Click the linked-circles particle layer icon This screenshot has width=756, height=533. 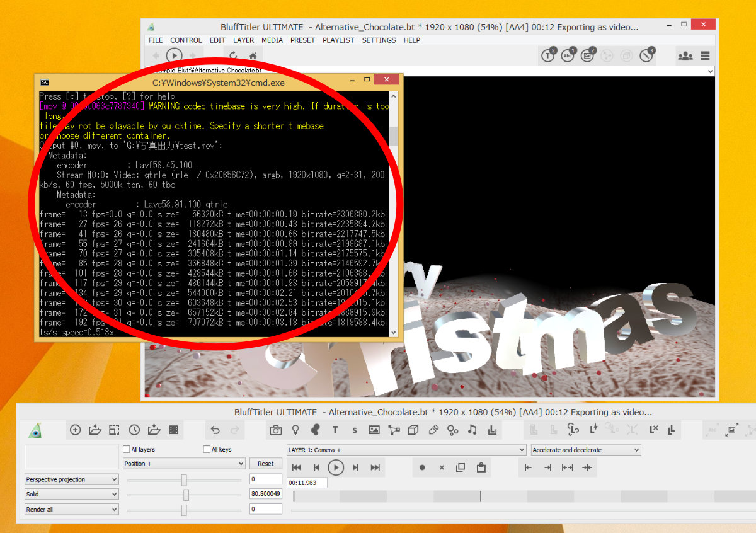[x=453, y=430]
